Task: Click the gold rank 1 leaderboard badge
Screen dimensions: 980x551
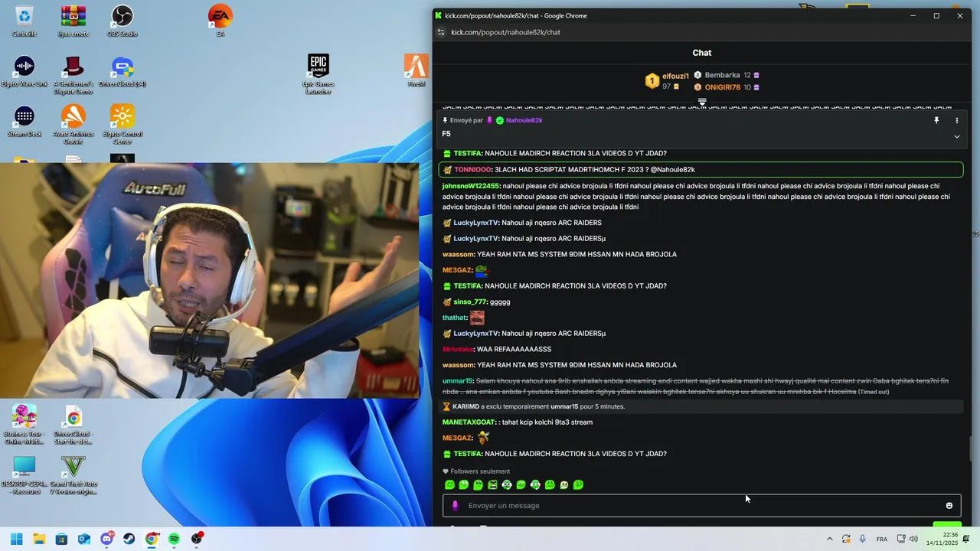Action: (x=652, y=80)
